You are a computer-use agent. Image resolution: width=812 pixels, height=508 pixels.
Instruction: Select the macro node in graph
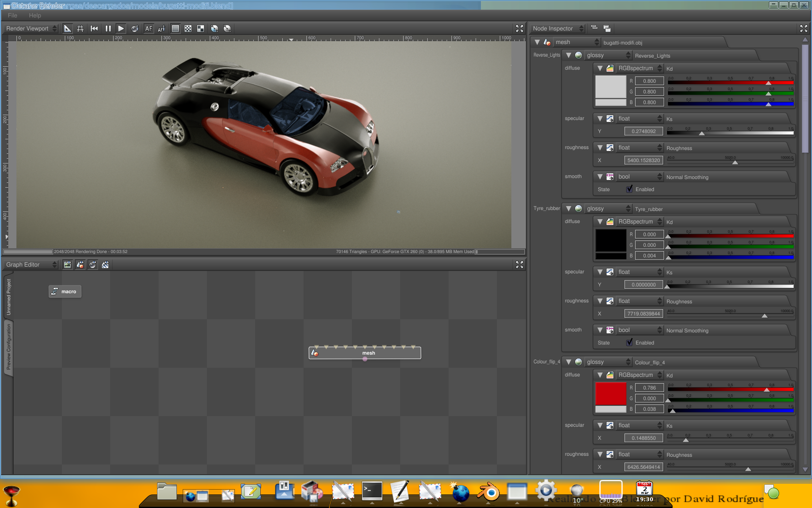tap(65, 291)
